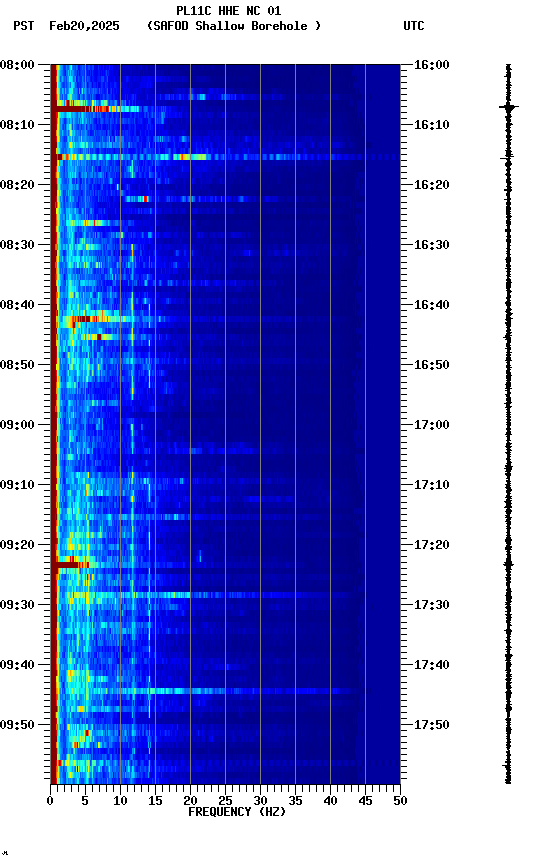Click the 17:10 UTC time label
This screenshot has width=552, height=864.
click(x=432, y=485)
